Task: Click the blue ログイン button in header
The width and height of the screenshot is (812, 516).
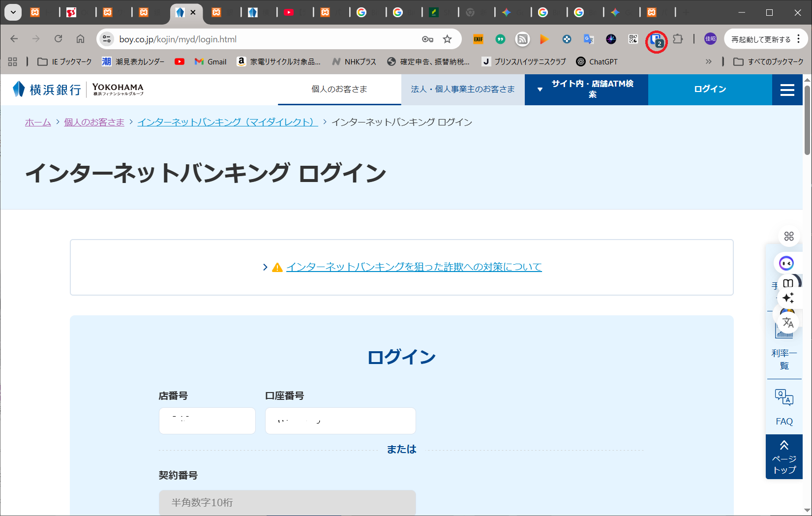Action: (x=710, y=90)
